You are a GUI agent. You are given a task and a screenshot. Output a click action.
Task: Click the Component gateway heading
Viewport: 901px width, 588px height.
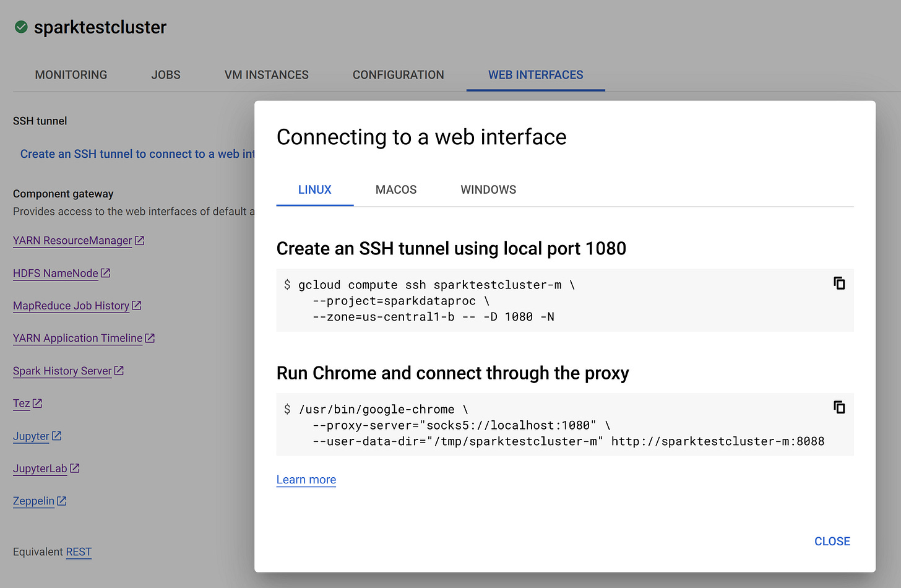63,194
